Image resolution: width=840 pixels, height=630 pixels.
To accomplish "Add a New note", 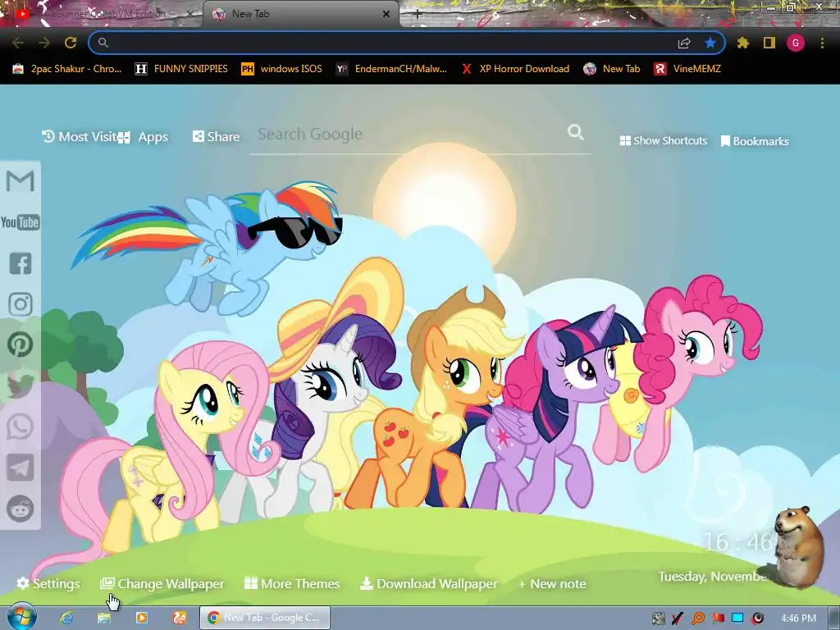I will pyautogui.click(x=552, y=583).
